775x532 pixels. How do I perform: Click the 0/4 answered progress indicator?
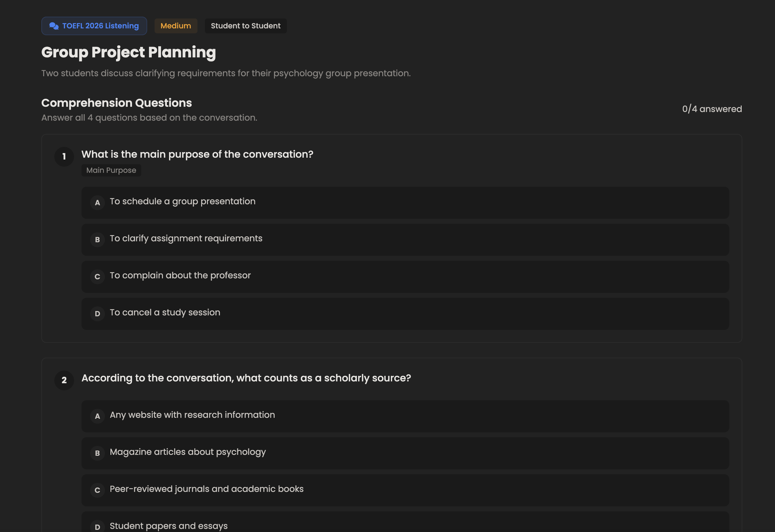coord(712,109)
